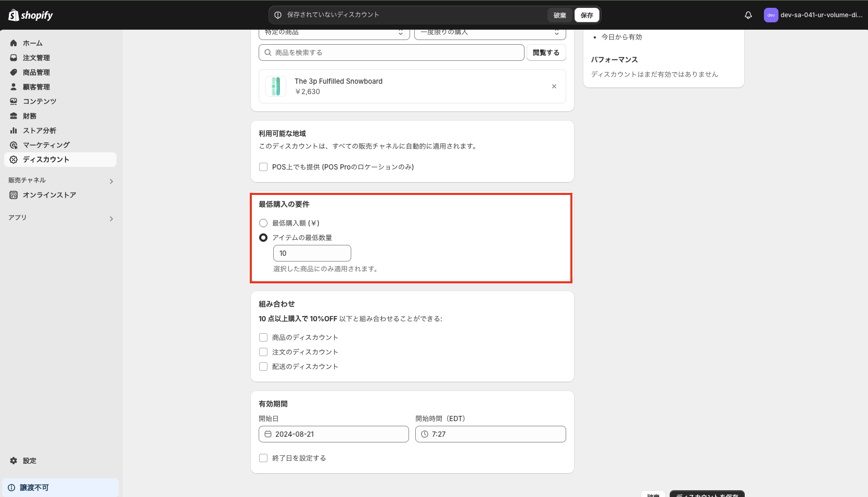
Task: Open 注文管理 from the sidebar
Action: (x=36, y=58)
